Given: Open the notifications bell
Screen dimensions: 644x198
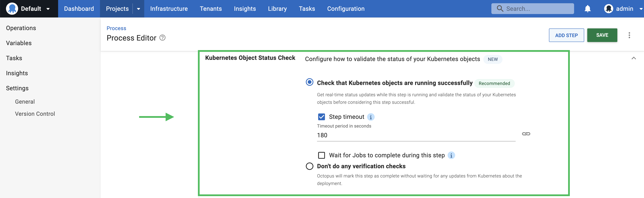Looking at the screenshot, I should click(x=588, y=8).
